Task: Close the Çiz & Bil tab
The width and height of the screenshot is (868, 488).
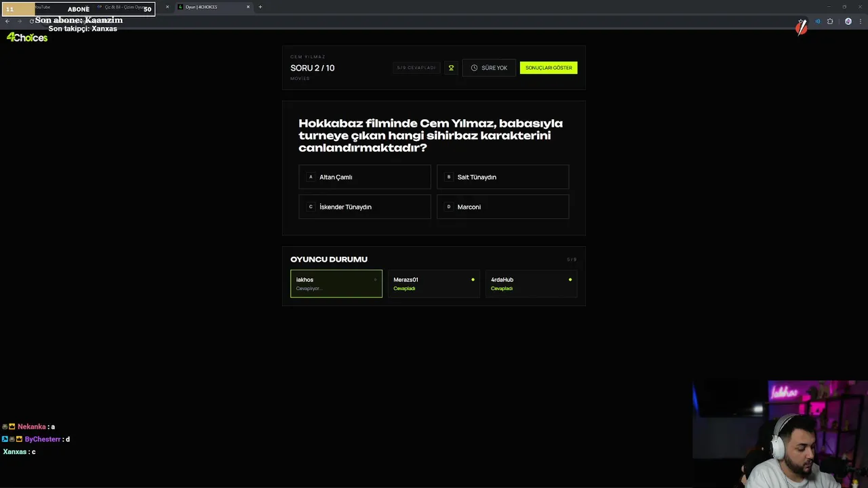Action: pyautogui.click(x=167, y=7)
